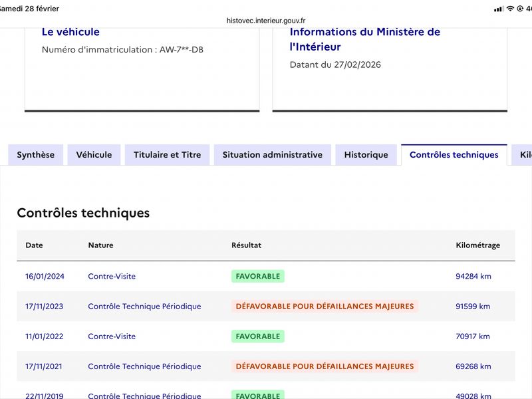Open the partially visible Kilométrage tab

click(x=524, y=155)
